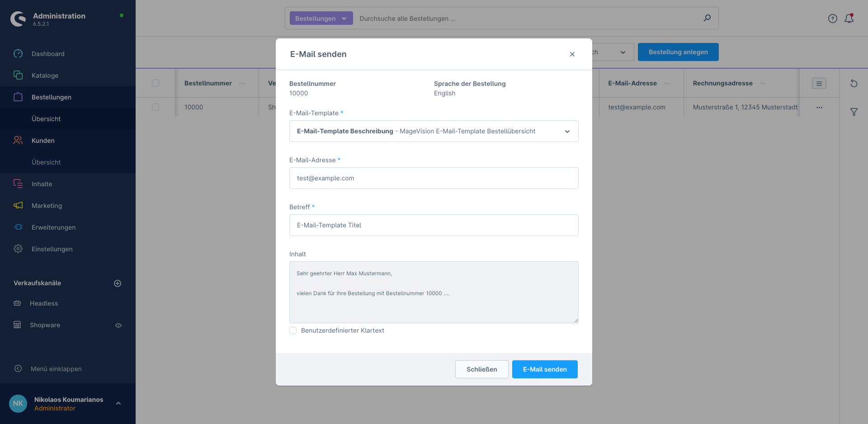Viewport: 868px width, 424px height.
Task: Open the Dashboard icon in sidebar
Action: [18, 54]
